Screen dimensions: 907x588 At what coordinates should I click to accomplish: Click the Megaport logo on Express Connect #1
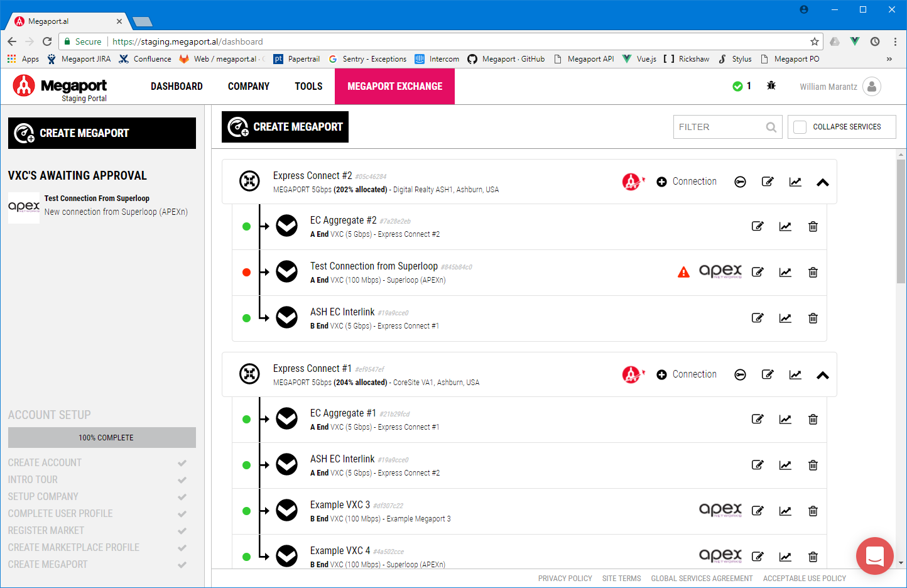633,373
